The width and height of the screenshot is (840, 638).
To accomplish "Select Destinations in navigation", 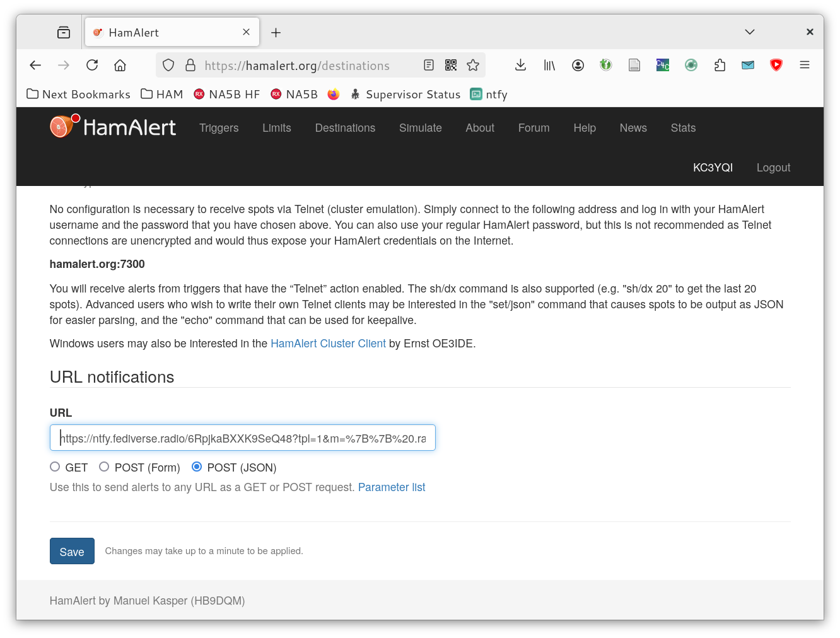I will 345,128.
